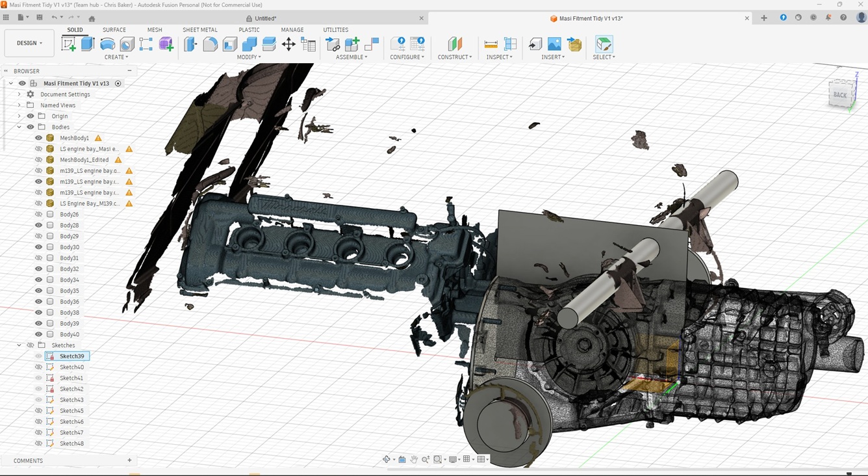Click the Create Sketch tool icon
This screenshot has height=476, width=868.
click(68, 44)
